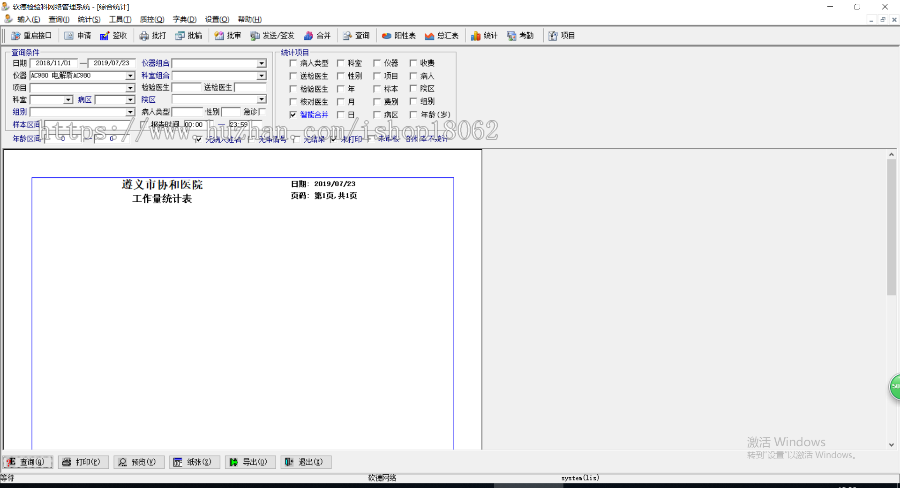Screen dimensions: 900x488
Task: Expand the 病区 dropdown in query conditions
Action: tap(130, 100)
